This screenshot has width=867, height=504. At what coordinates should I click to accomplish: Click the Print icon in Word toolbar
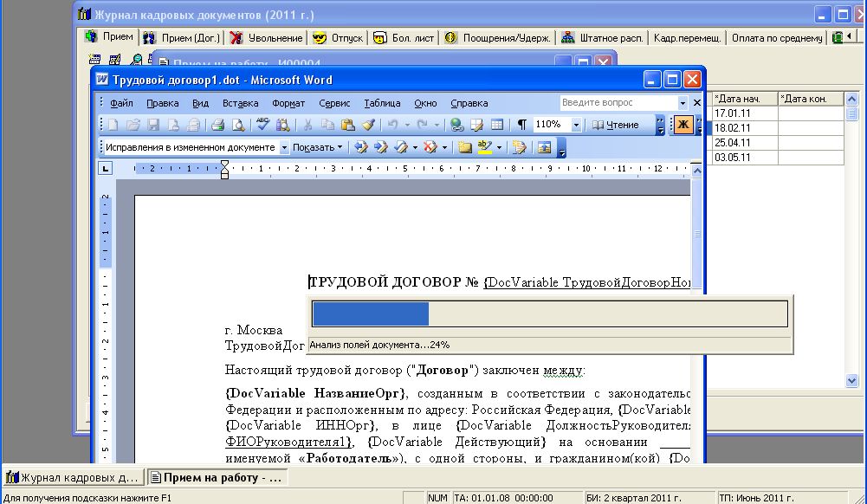coord(217,125)
